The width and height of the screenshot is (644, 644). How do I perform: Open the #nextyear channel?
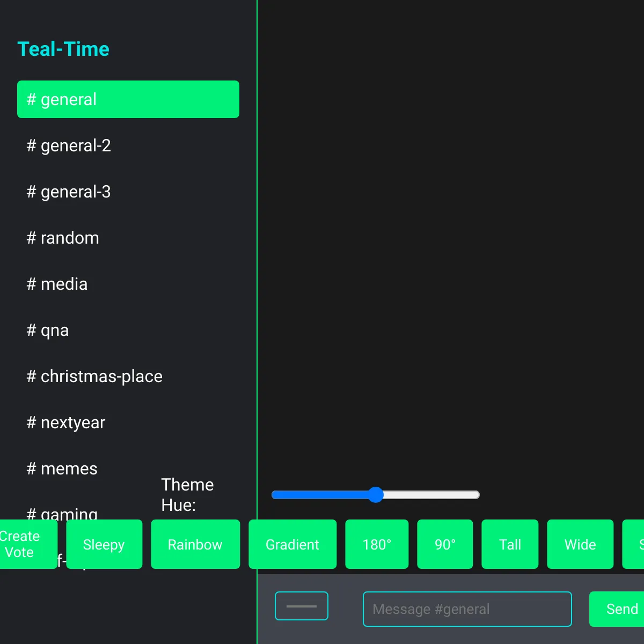pos(65,422)
